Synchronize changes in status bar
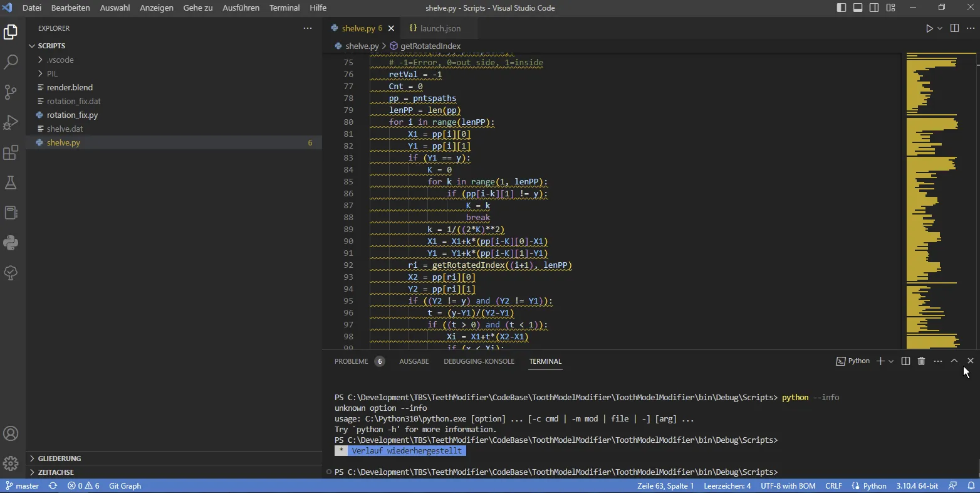The width and height of the screenshot is (980, 493). [53, 486]
